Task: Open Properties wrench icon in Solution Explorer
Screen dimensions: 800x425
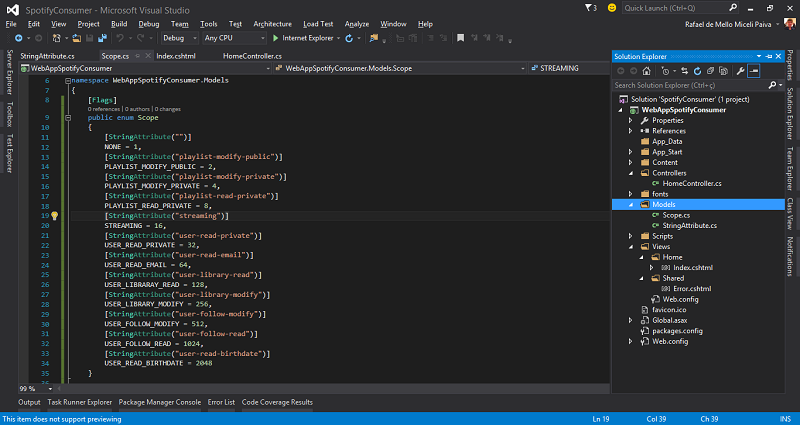Action: pyautogui.click(x=738, y=71)
